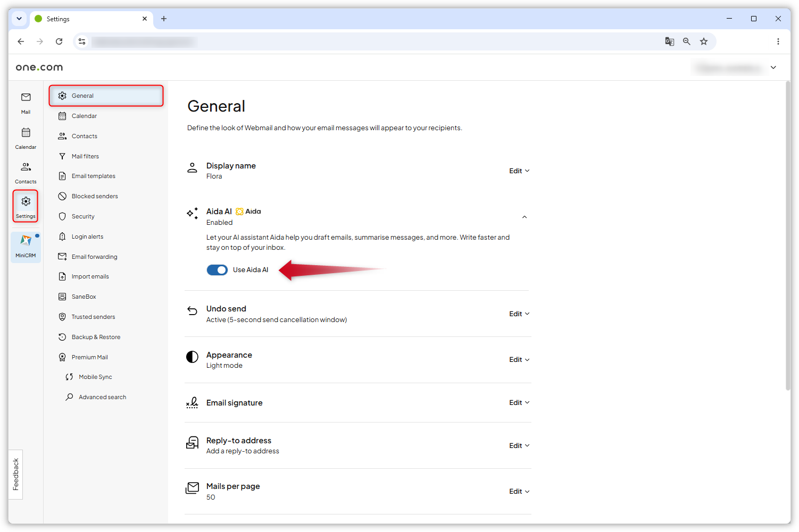
Task: Close the Settings browser tab
Action: point(145,19)
